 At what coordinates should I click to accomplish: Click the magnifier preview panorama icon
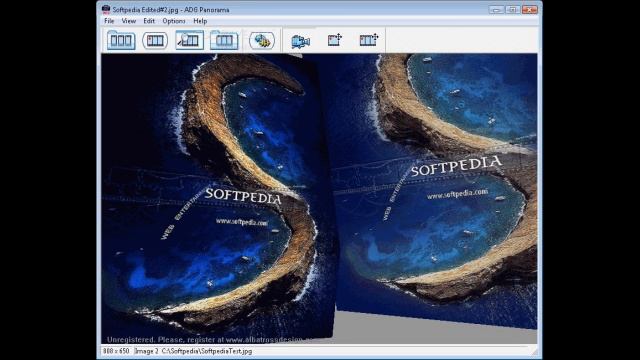pos(189,40)
